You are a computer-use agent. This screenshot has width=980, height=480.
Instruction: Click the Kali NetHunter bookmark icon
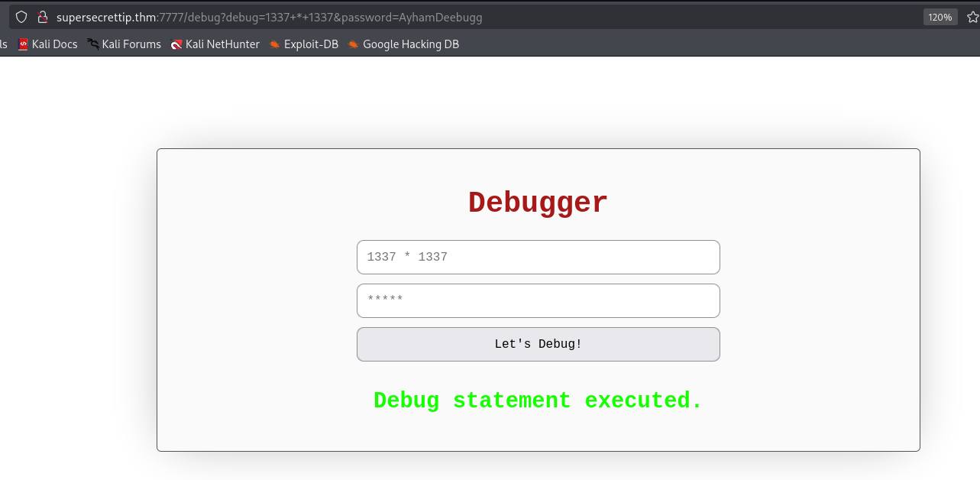point(177,44)
